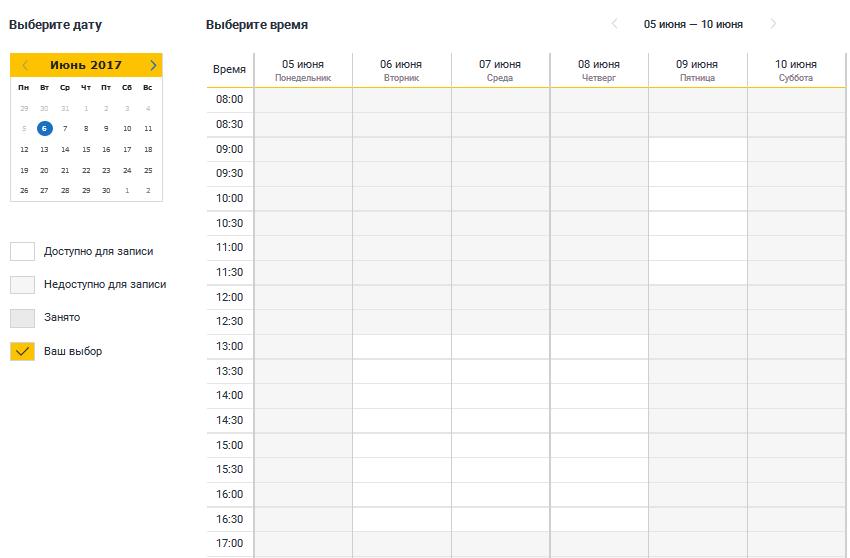
Task: Choose the 15:00 slot on Wednesday 07 июня
Action: (x=500, y=445)
